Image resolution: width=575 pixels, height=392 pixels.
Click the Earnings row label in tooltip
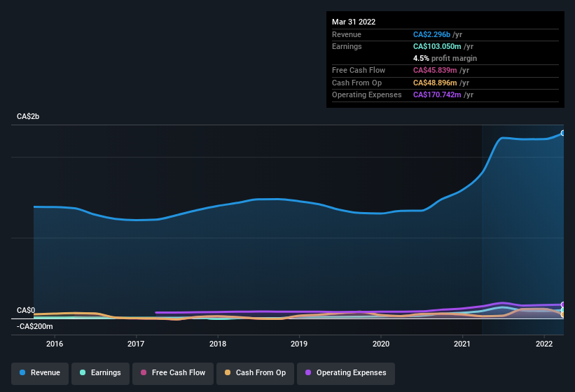pos(347,46)
